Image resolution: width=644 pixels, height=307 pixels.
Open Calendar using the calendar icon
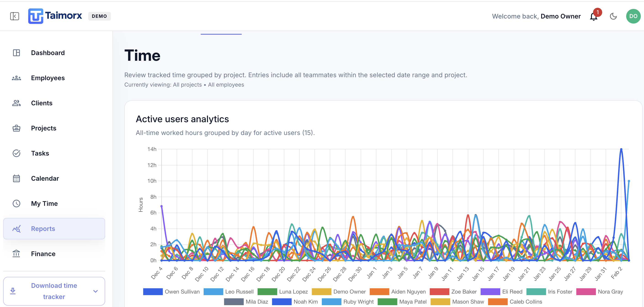[16, 178]
